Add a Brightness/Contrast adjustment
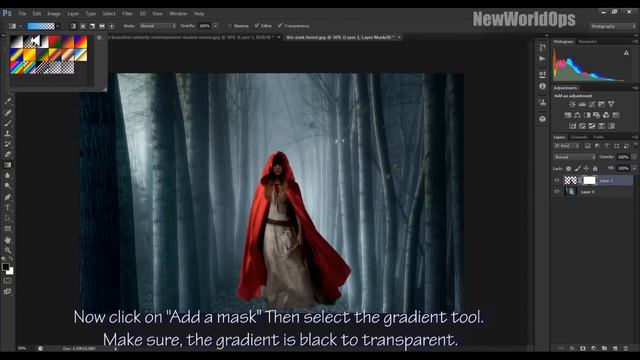 click(x=572, y=104)
